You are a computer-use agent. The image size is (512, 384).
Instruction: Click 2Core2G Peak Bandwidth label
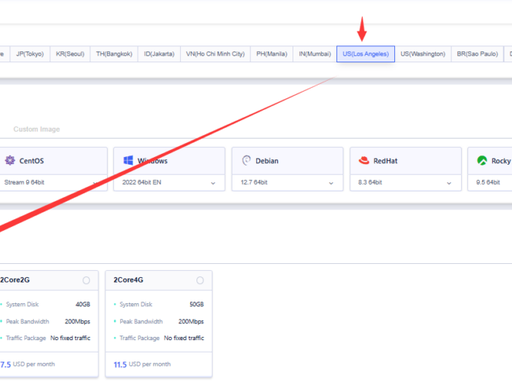pyautogui.click(x=27, y=322)
